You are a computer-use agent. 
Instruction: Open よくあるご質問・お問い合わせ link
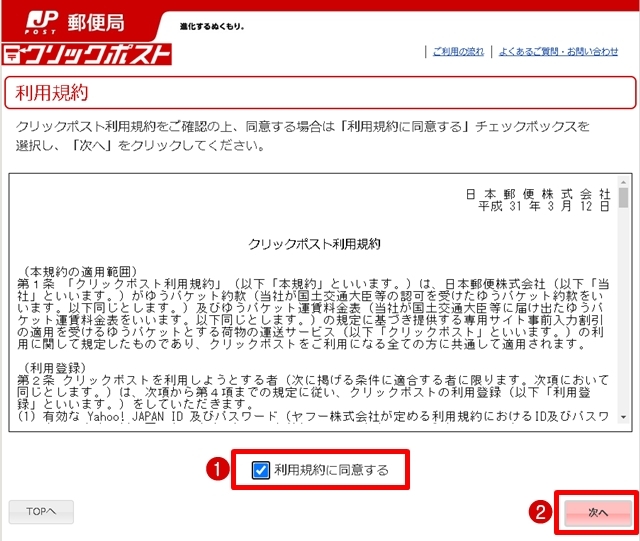[x=558, y=51]
